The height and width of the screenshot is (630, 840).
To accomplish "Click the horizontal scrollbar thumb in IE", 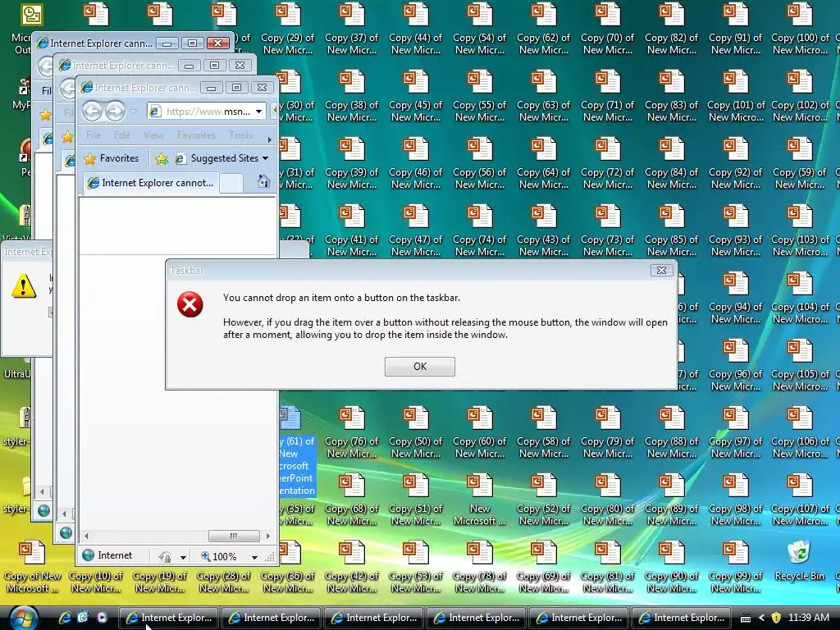I will pyautogui.click(x=234, y=536).
